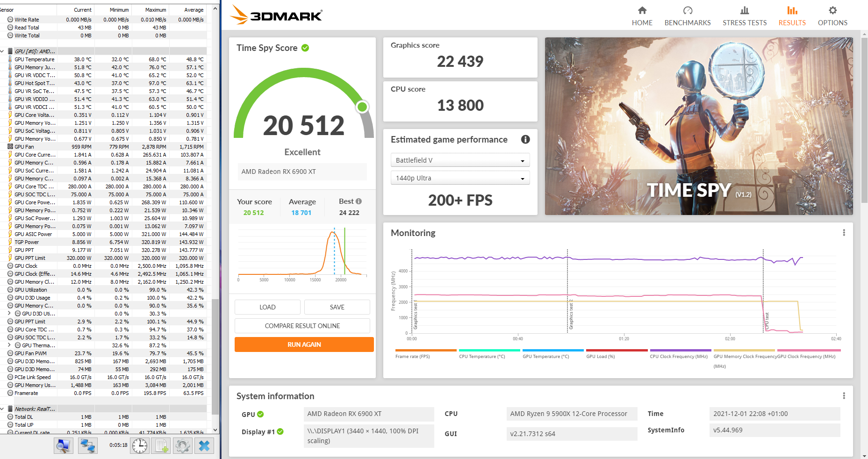Click the icon of Write Rate row
This screenshot has width=868, height=459.
(x=10, y=20)
